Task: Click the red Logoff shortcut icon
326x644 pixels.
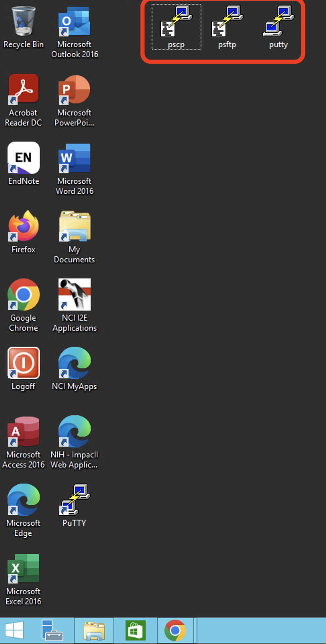Action: 23,363
